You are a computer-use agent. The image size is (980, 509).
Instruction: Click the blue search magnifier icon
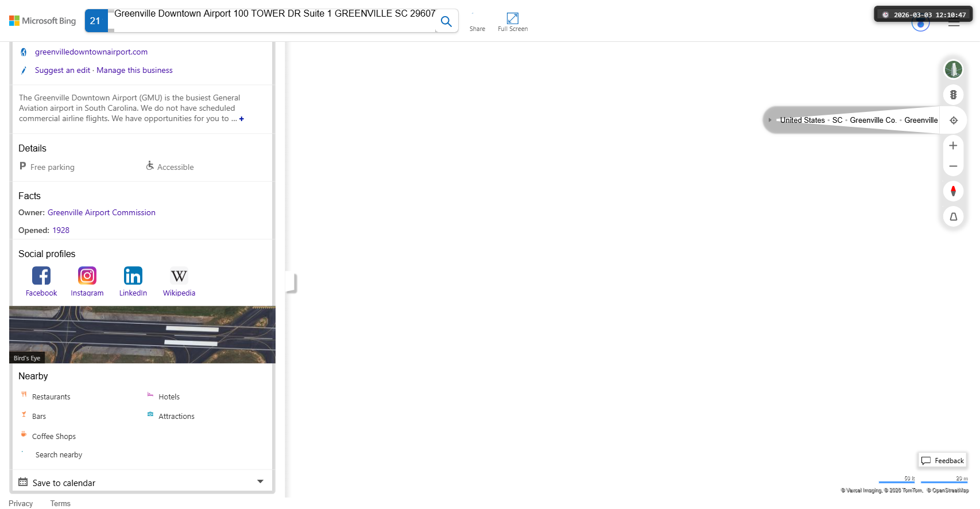[x=446, y=21]
